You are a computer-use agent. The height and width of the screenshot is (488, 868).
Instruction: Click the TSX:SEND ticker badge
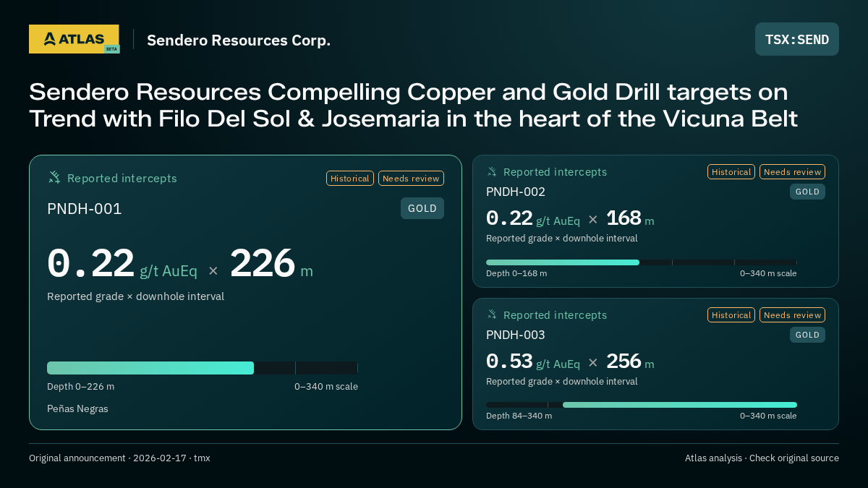coord(797,39)
